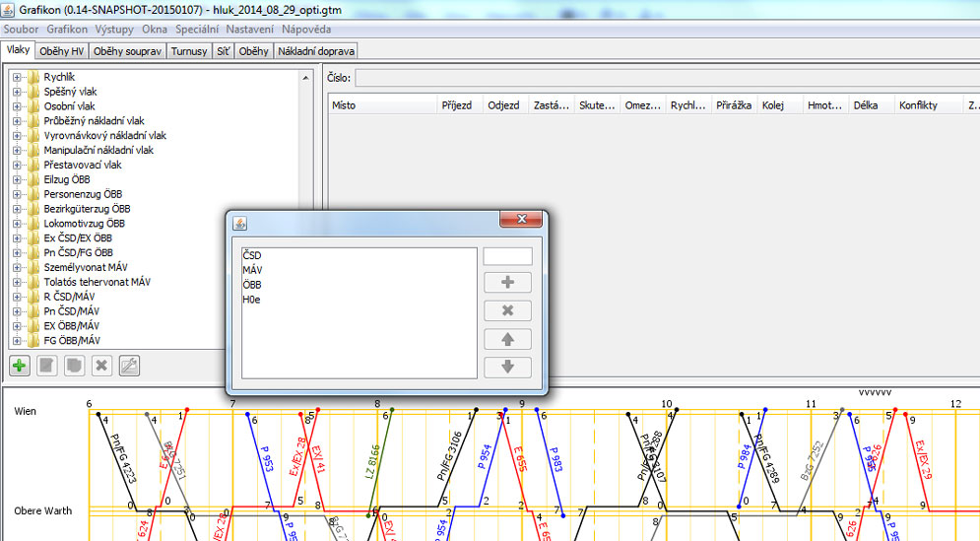Click the edit train icon beside green plus
980x541 pixels.
(47, 366)
